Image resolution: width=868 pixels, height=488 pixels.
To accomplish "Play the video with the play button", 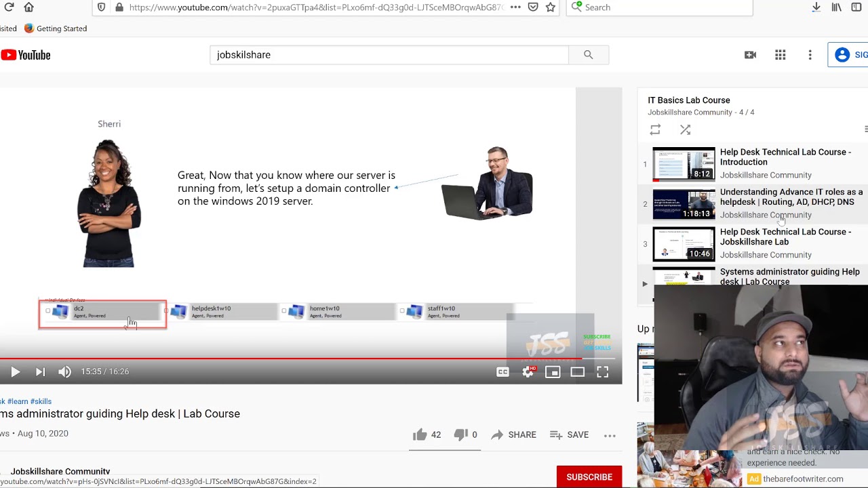I will click(15, 371).
